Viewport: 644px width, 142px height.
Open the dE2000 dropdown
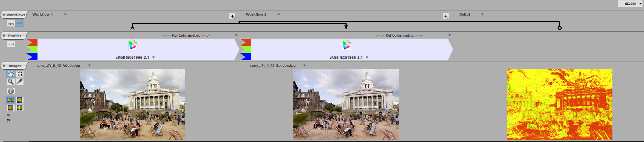point(630,4)
